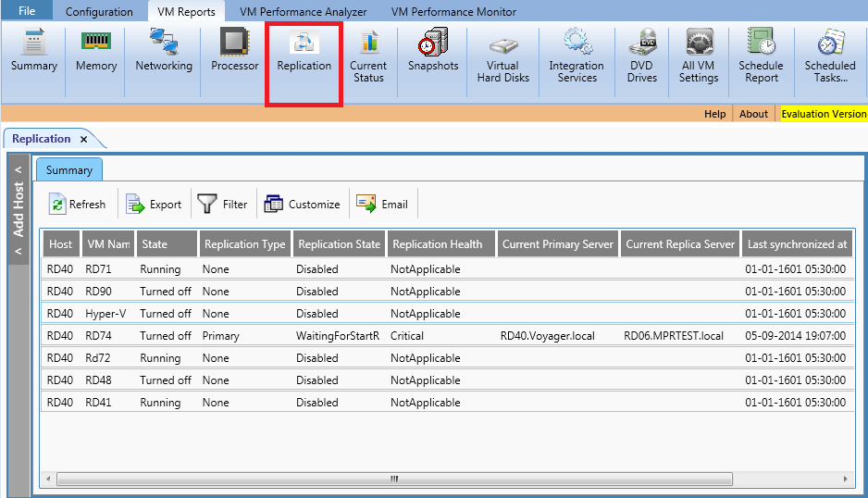Sort by Last synchronized at header
868x498 pixels.
pos(797,244)
